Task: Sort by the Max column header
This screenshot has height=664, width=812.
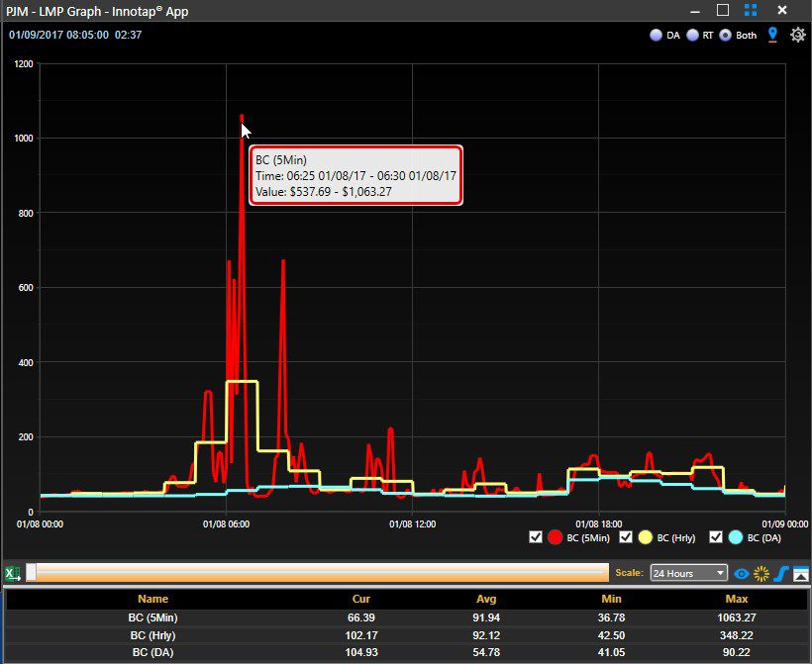Action: coord(737,599)
